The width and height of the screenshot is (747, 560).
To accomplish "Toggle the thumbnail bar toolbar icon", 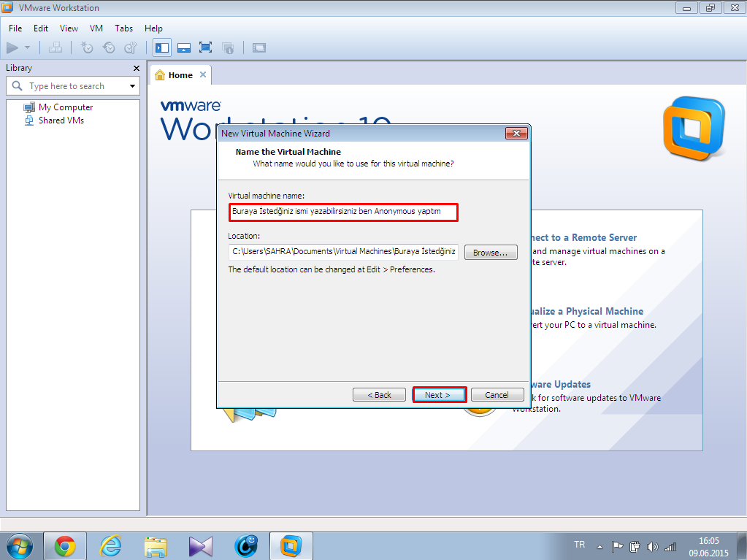I will click(184, 47).
